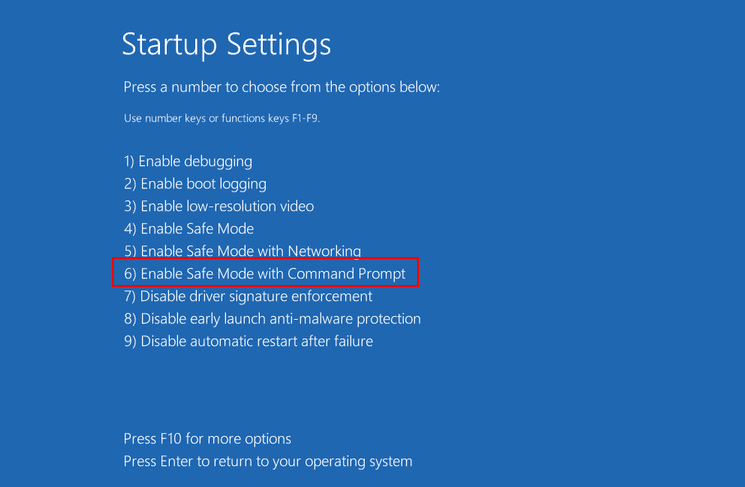Choose Enable Safe Mode with Networking

pyautogui.click(x=242, y=251)
